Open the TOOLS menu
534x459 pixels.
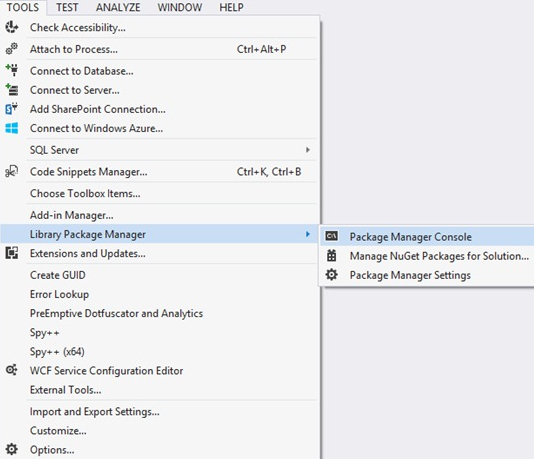click(x=23, y=7)
